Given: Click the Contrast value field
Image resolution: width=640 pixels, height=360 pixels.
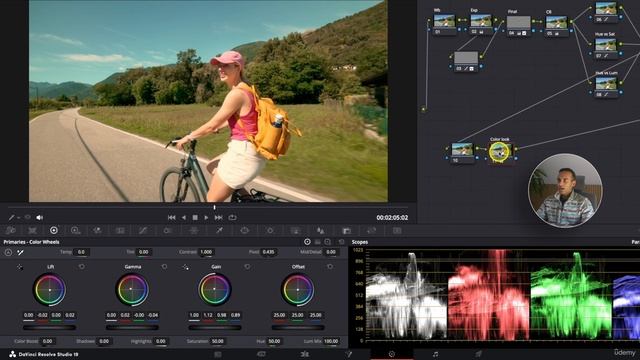Looking at the screenshot, I should pos(206,252).
